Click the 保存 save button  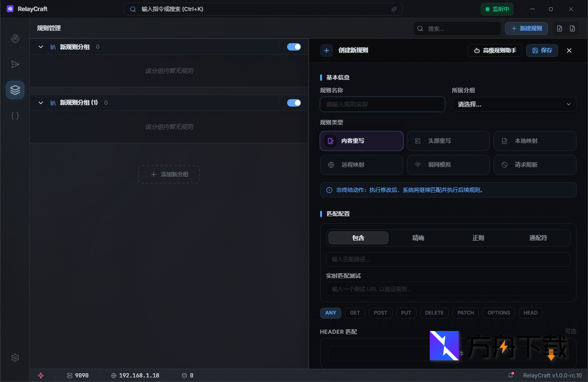[x=542, y=51]
